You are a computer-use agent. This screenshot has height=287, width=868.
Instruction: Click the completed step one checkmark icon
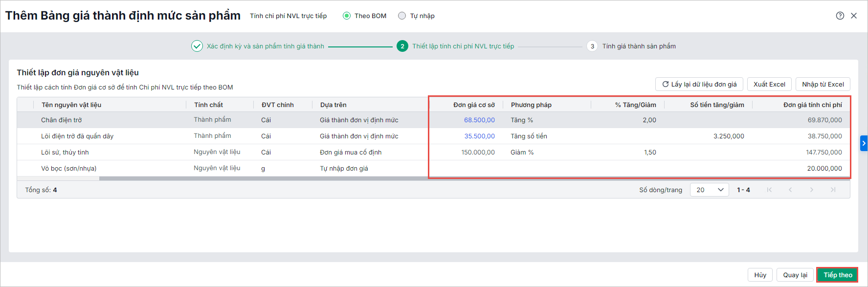click(197, 46)
